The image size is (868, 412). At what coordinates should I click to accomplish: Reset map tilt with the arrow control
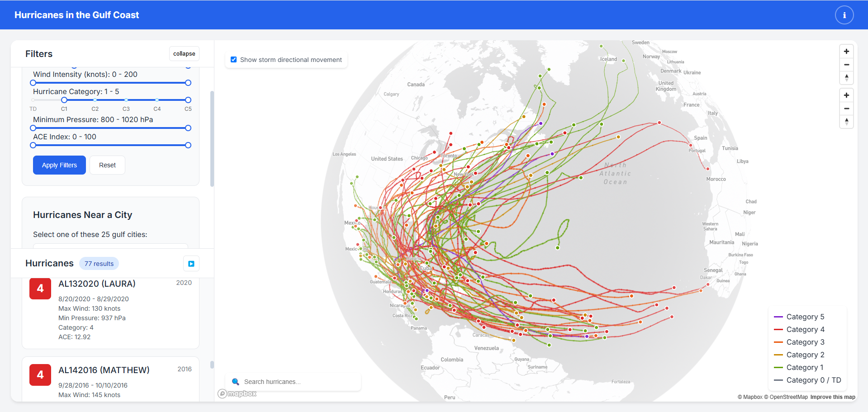[846, 77]
